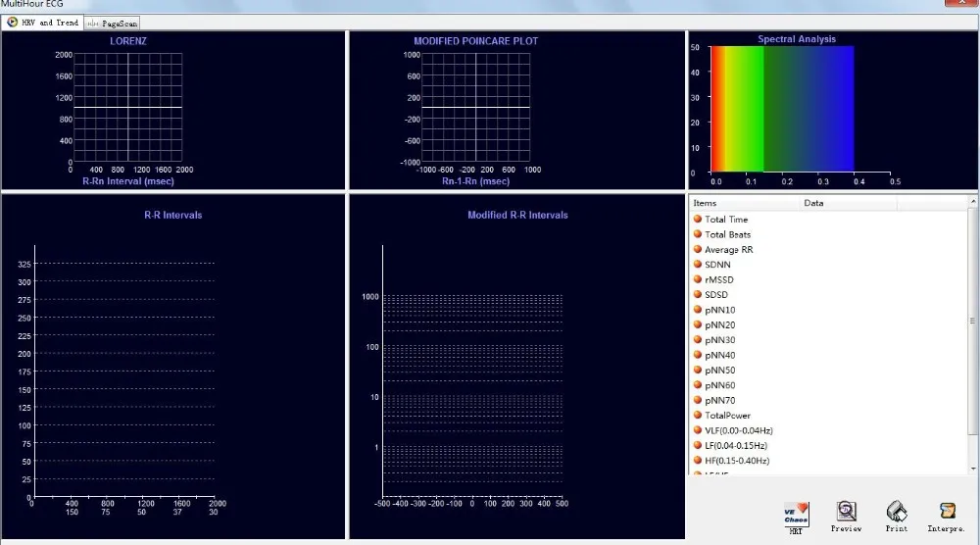Select the Average RR list item

pyautogui.click(x=728, y=250)
